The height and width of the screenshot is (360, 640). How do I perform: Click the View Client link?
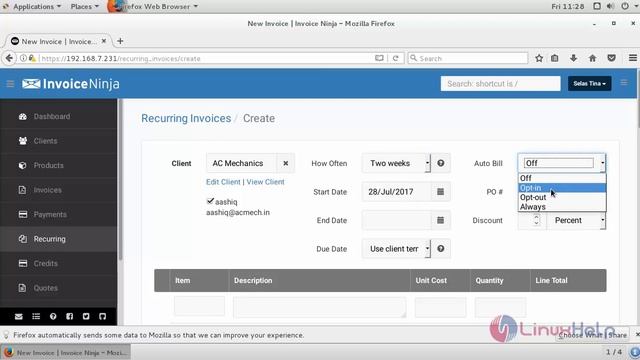(265, 182)
